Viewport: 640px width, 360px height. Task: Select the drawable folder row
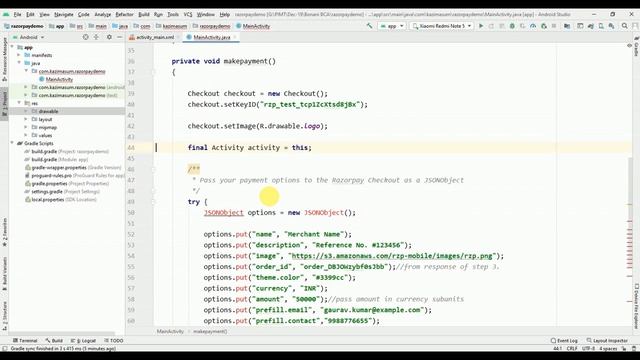[x=67, y=111]
